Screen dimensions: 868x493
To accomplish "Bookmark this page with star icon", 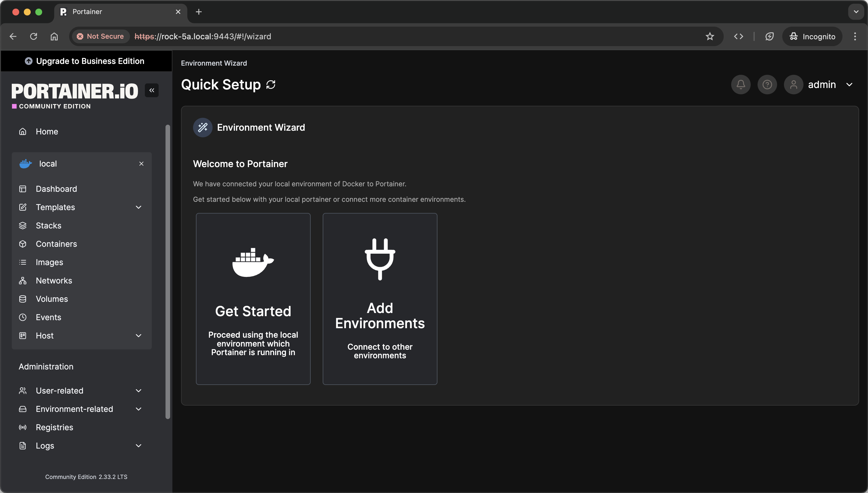I will pos(710,36).
